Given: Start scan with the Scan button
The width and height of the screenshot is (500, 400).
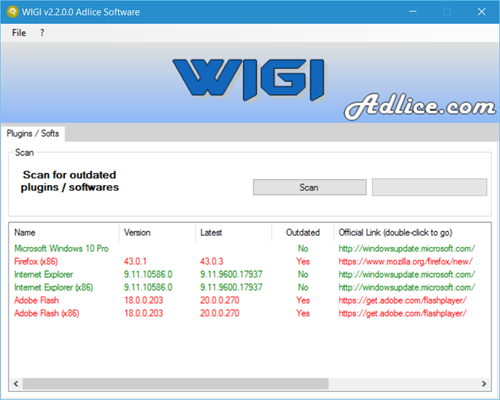Looking at the screenshot, I should tap(310, 187).
